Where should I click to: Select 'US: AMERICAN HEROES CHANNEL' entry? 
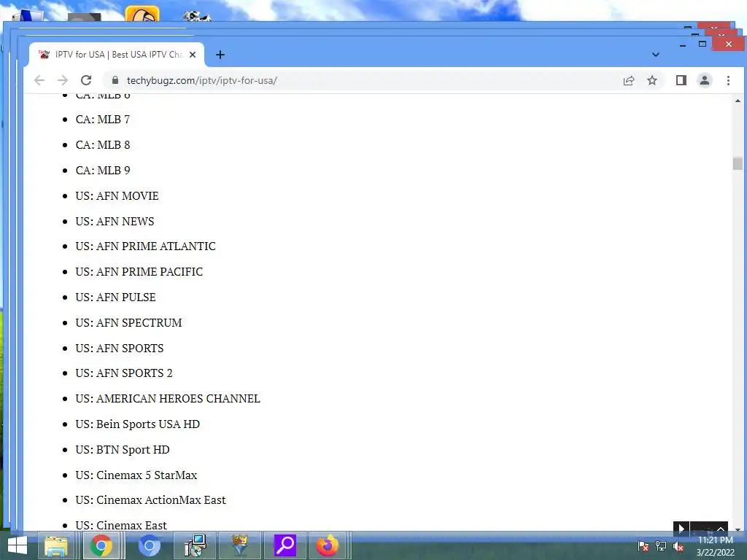[168, 399]
